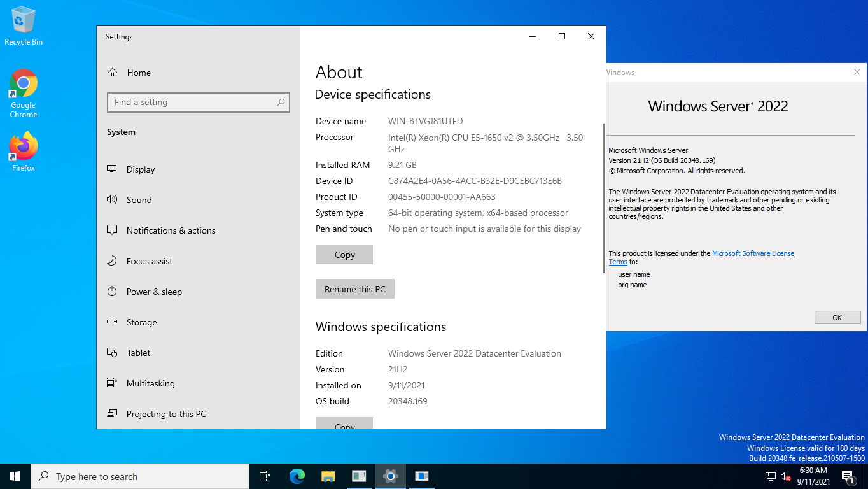The image size is (868, 489).
Task: Select the Storage drive icon
Action: pos(112,322)
